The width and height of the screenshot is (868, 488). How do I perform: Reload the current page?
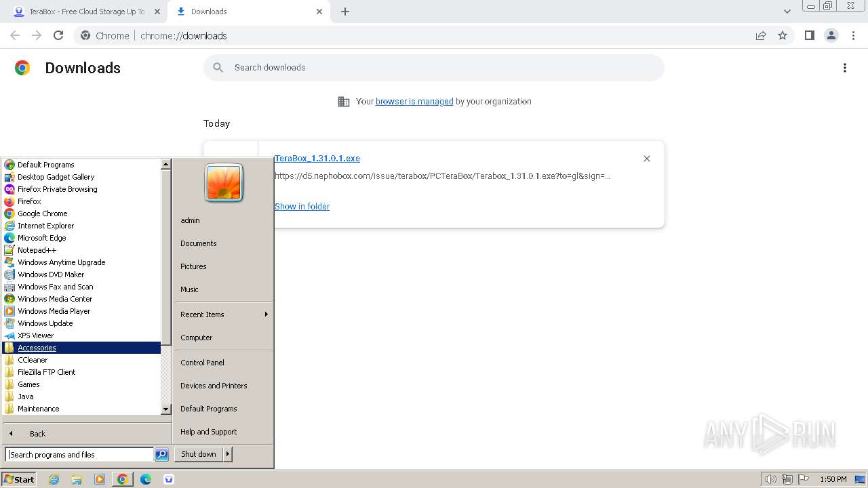(58, 35)
